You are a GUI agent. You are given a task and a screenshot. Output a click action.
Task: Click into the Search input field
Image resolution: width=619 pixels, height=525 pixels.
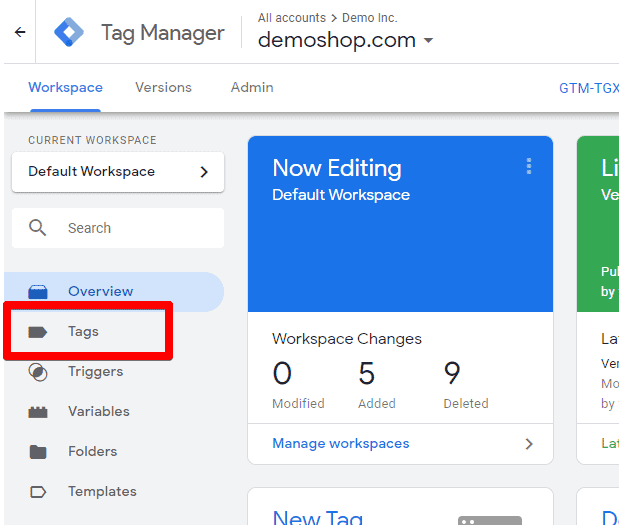[118, 228]
